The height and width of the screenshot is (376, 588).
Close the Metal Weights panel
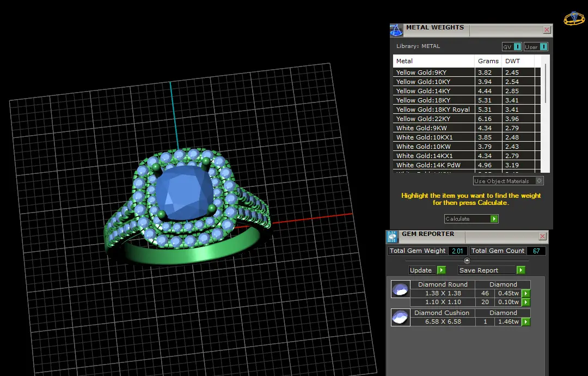click(547, 29)
